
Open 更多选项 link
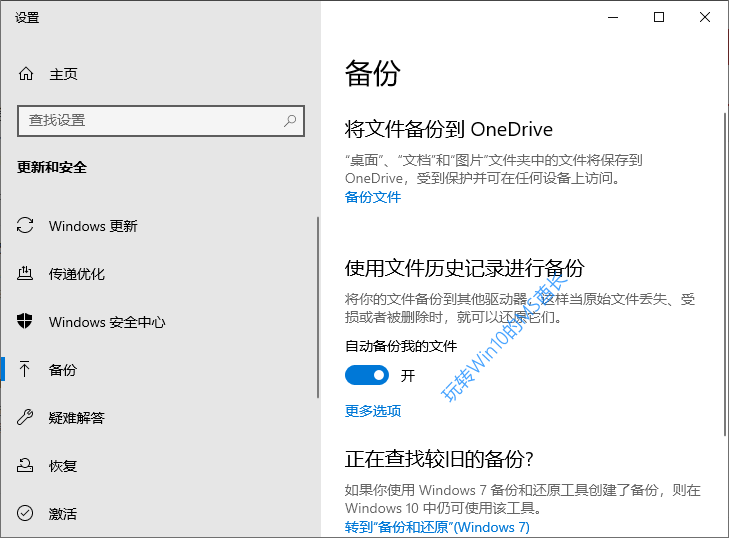[372, 411]
